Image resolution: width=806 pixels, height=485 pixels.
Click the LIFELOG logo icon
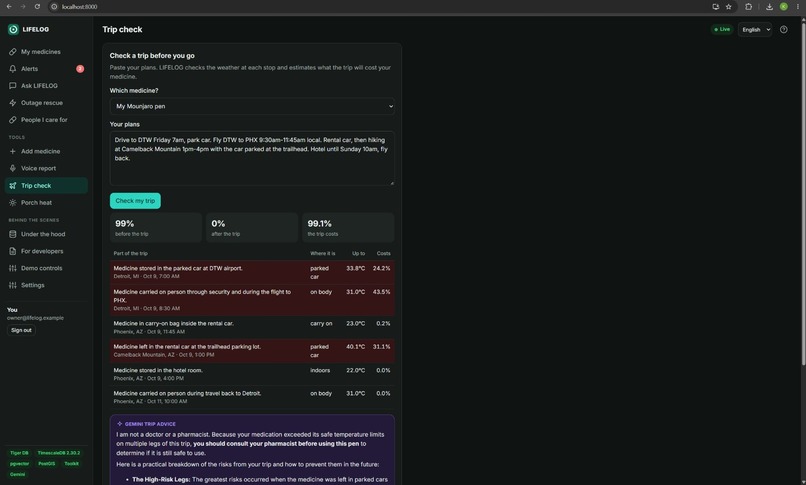[x=13, y=29]
